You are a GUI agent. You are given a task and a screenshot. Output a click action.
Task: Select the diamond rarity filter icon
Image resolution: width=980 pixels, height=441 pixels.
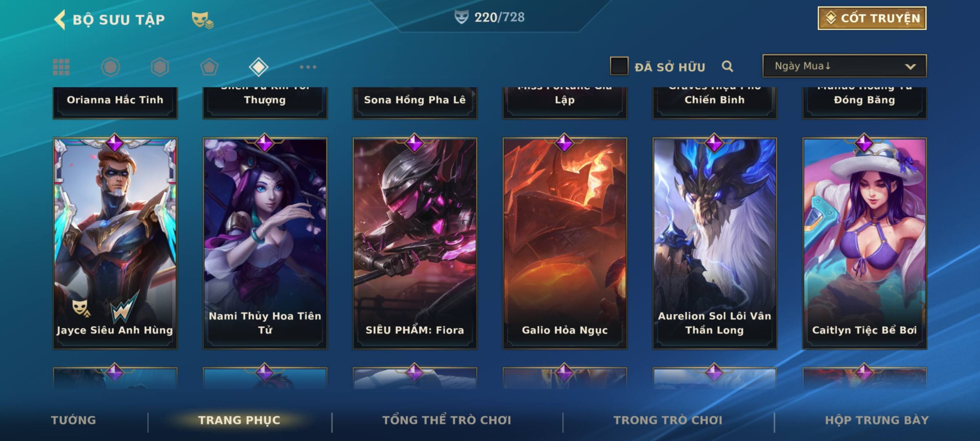tap(258, 67)
